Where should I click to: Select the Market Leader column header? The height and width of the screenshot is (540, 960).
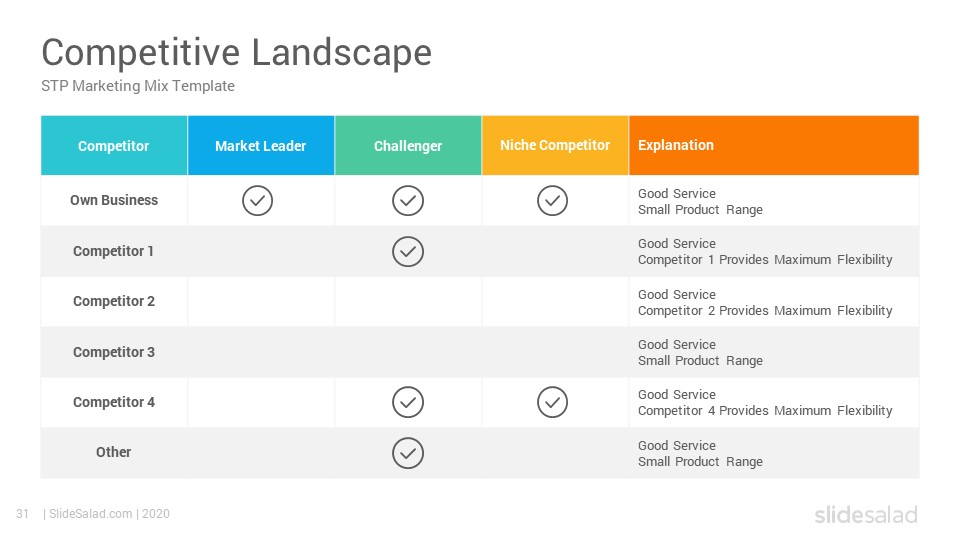tap(261, 146)
